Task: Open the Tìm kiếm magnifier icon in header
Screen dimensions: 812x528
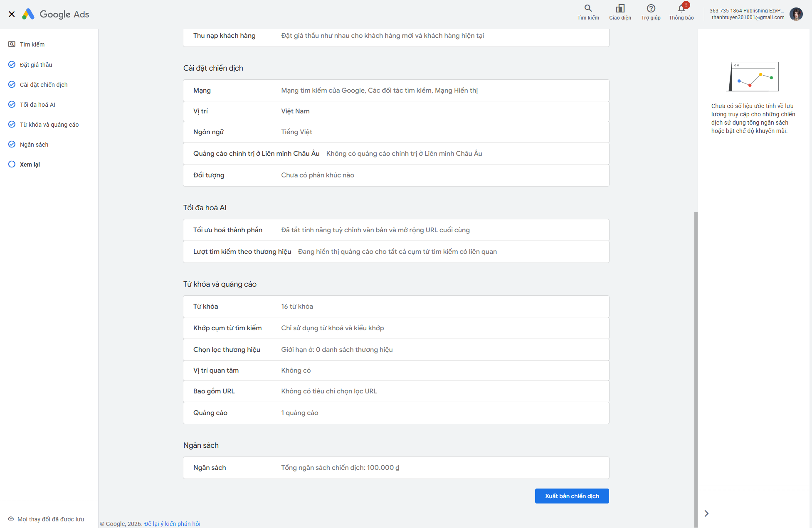Action: [588, 8]
